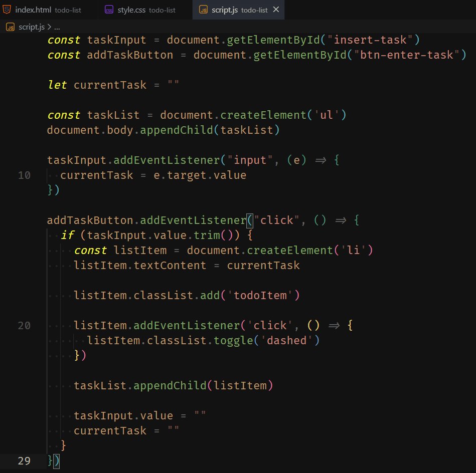The image size is (476, 473).
Task: Click the final closing brace on line 29
Action: [50, 461]
